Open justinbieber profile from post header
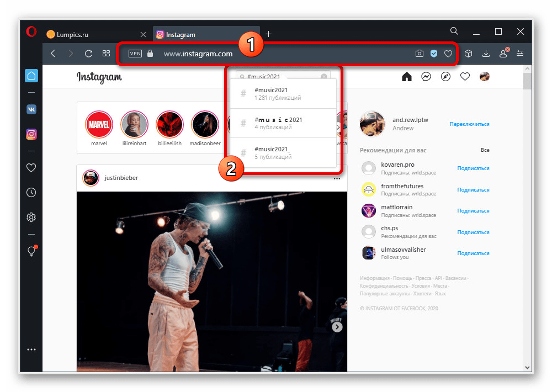552x392 pixels. point(121,178)
